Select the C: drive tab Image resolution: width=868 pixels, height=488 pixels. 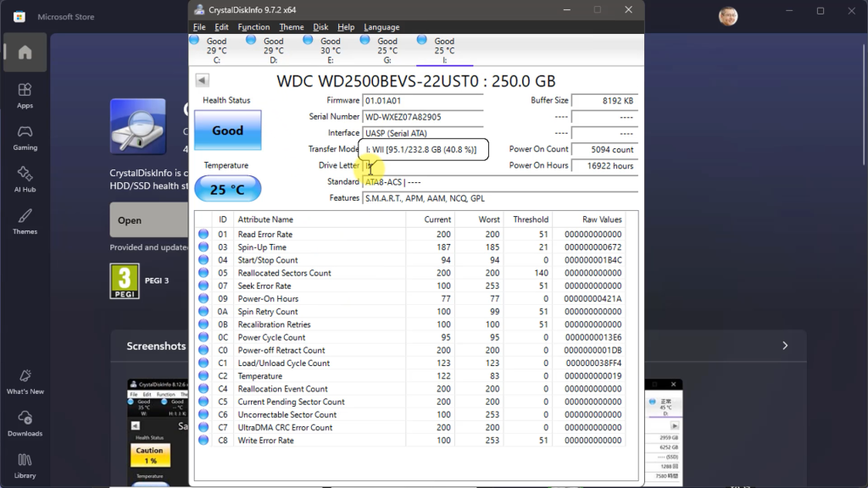(x=216, y=50)
